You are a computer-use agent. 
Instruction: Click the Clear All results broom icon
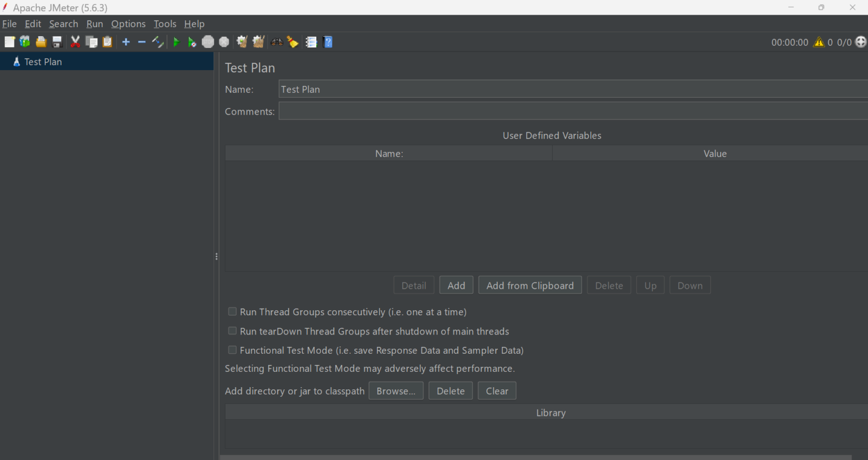click(293, 41)
